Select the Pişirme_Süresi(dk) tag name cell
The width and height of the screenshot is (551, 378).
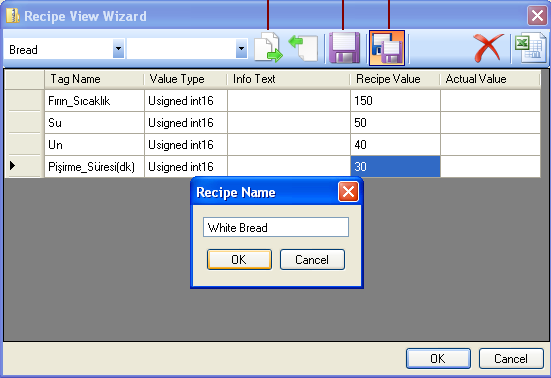click(94, 167)
